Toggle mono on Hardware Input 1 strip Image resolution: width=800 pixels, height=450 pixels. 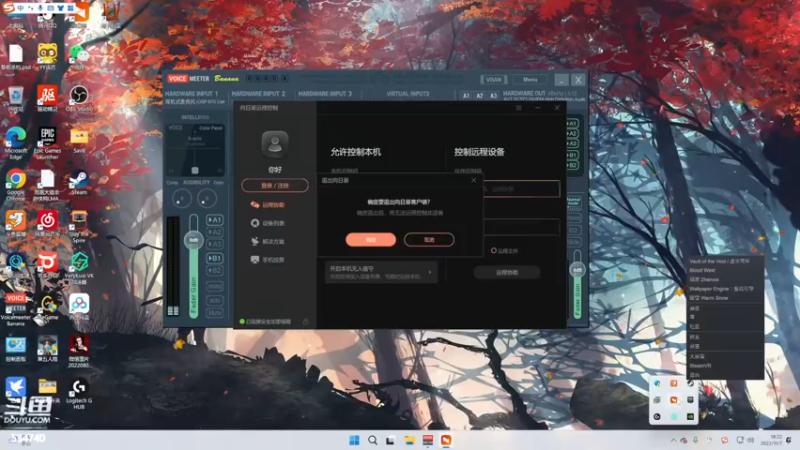point(215,287)
